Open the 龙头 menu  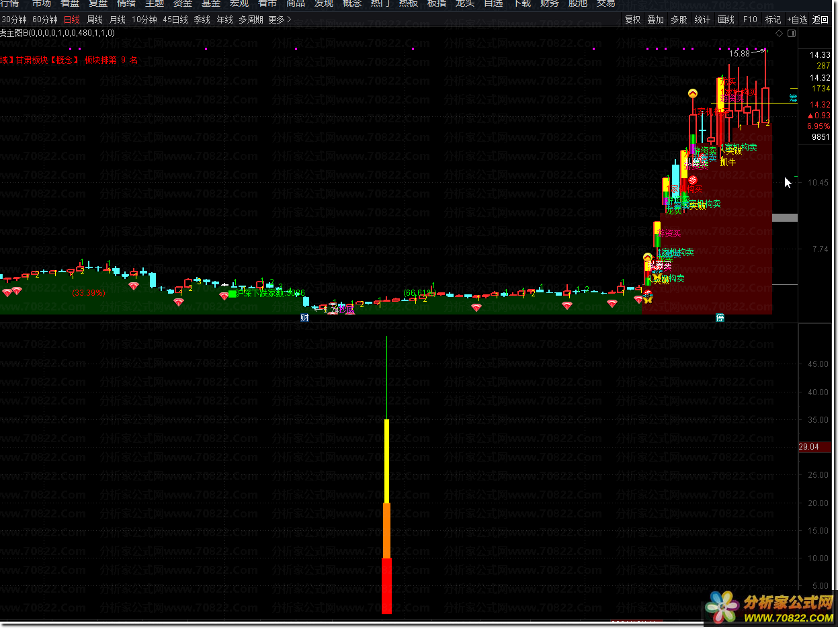(465, 3)
